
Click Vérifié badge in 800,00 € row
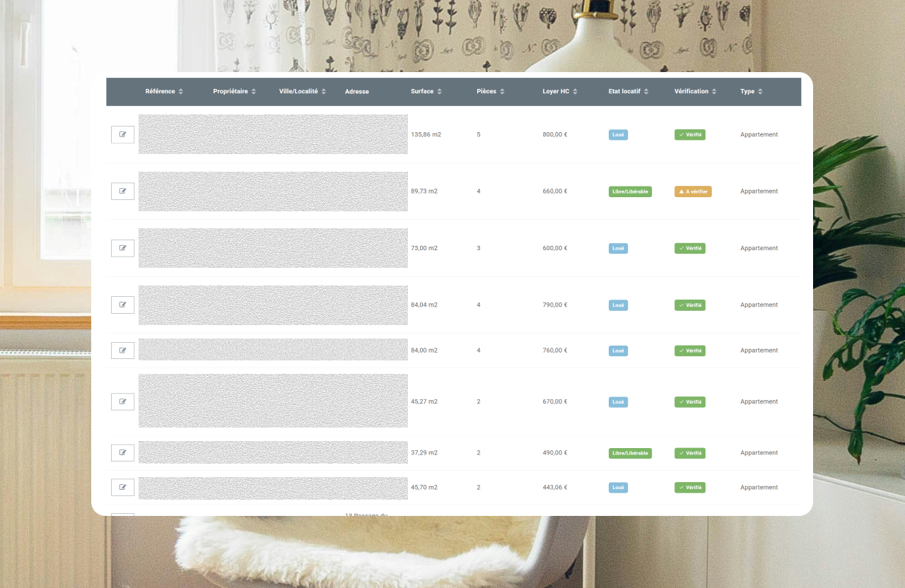690,134
